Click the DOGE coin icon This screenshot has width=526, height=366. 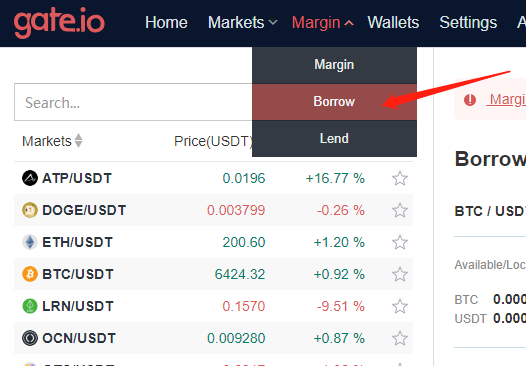coord(30,210)
